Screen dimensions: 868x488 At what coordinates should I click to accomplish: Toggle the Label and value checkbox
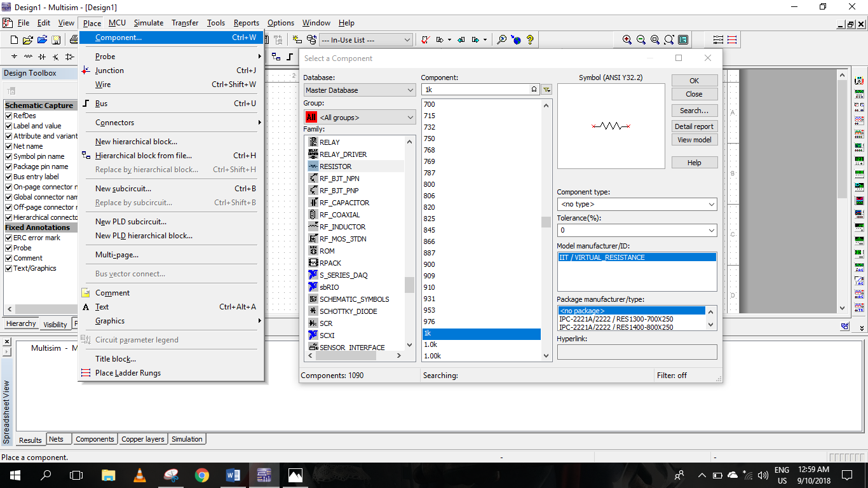(9, 126)
